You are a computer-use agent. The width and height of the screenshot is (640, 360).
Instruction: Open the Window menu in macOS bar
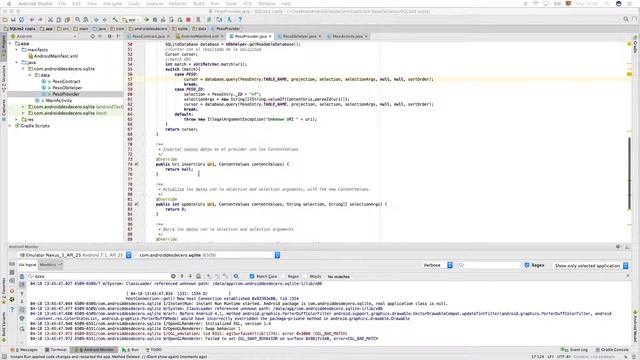266,4
